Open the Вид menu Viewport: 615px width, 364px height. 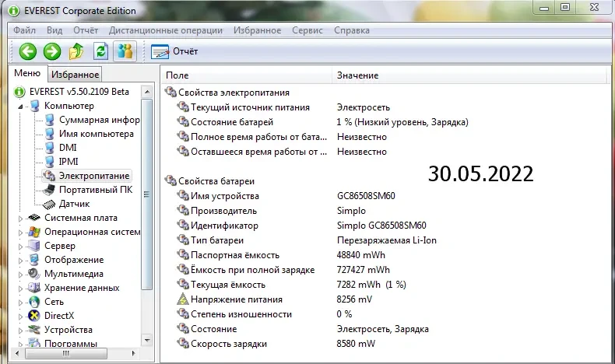(x=54, y=30)
